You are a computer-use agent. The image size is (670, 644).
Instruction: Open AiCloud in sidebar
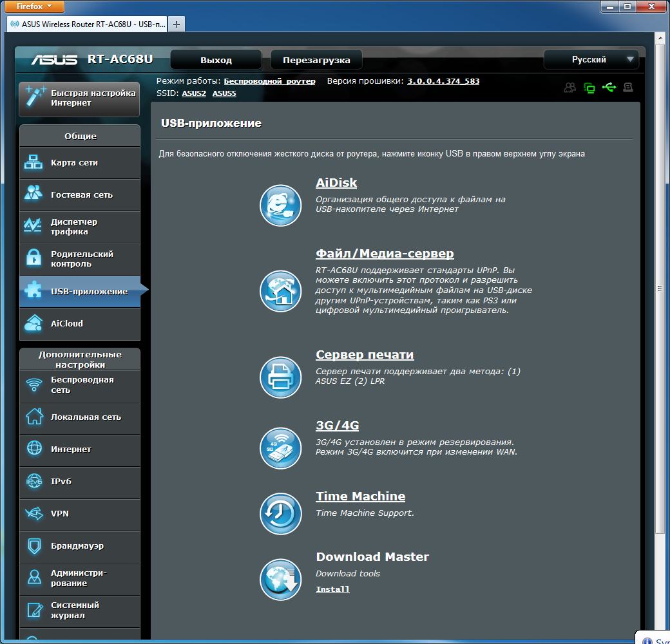[79, 324]
